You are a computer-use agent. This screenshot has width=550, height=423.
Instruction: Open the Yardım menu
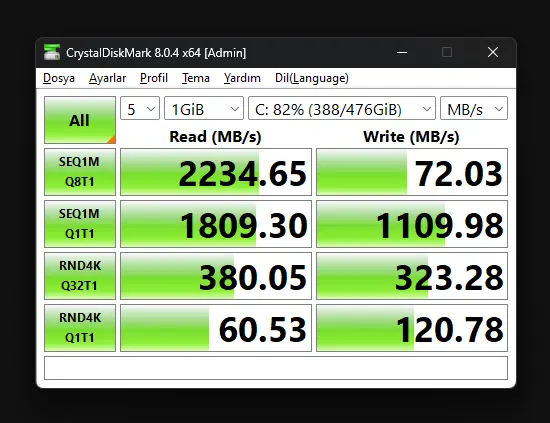coord(242,78)
